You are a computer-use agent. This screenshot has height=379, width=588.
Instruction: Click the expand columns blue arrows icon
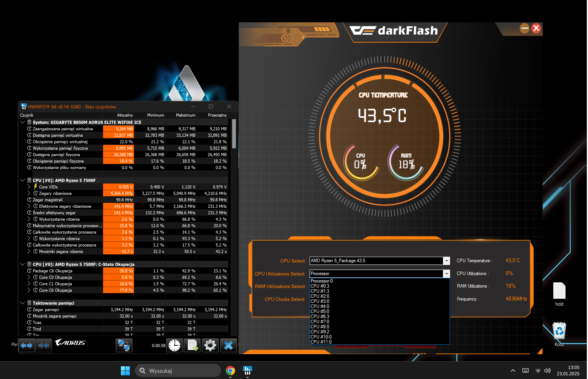click(27, 346)
